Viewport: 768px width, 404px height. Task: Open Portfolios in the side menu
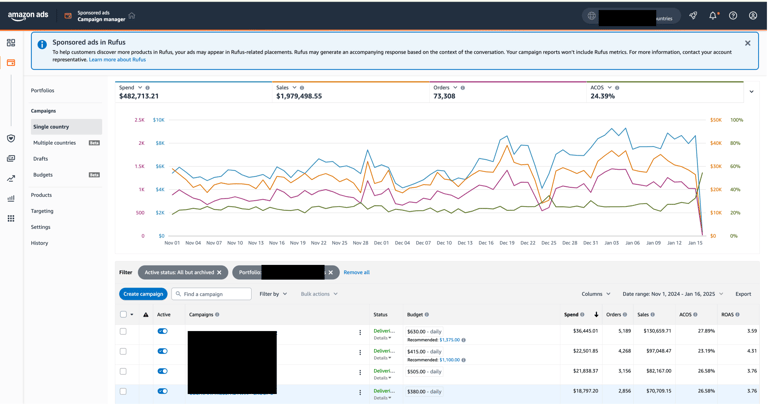(43, 91)
